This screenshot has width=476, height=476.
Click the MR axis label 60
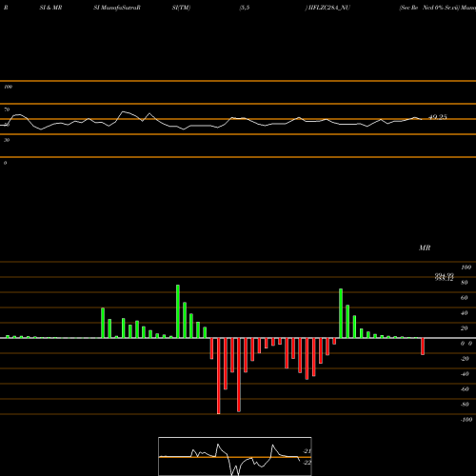pyautogui.click(x=465, y=298)
